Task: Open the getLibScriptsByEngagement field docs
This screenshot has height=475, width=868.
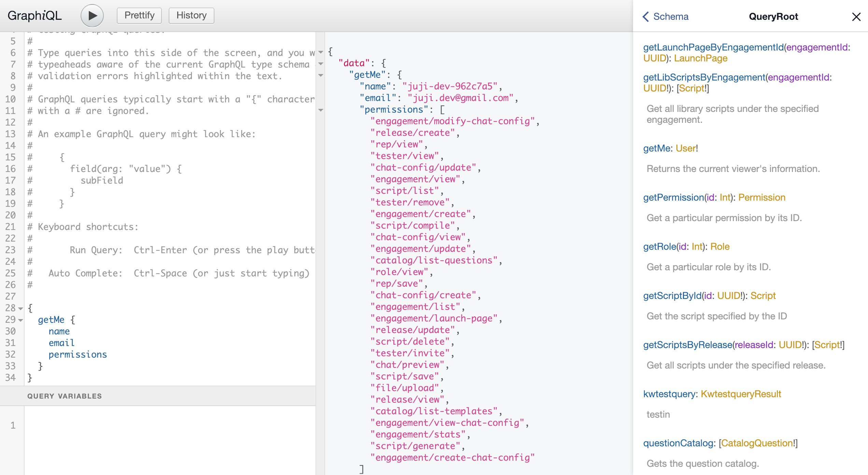Action: 704,77
